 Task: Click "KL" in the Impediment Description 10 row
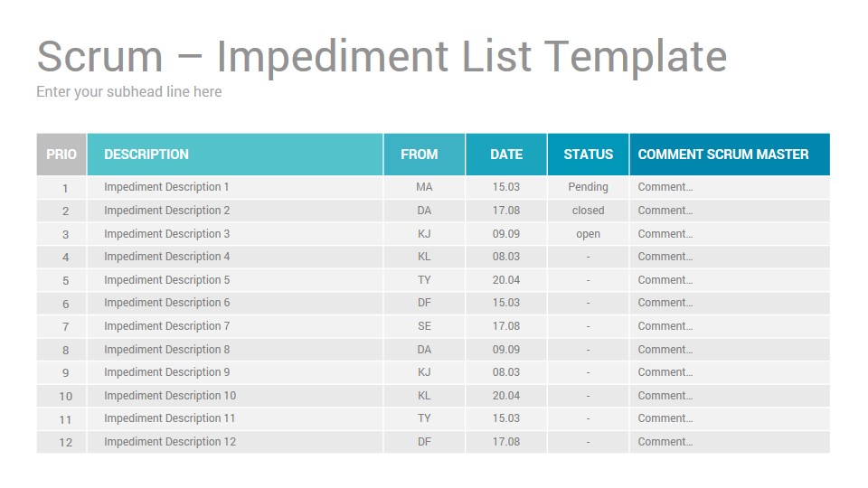coord(424,396)
